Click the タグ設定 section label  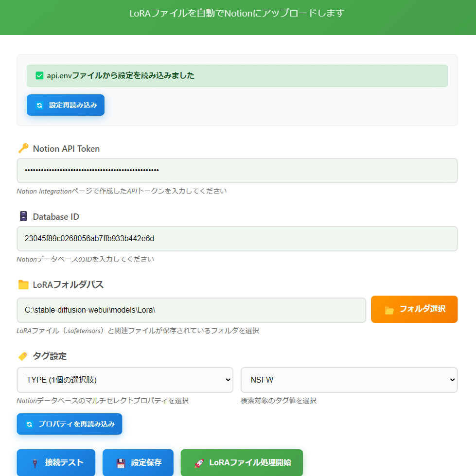tap(50, 356)
